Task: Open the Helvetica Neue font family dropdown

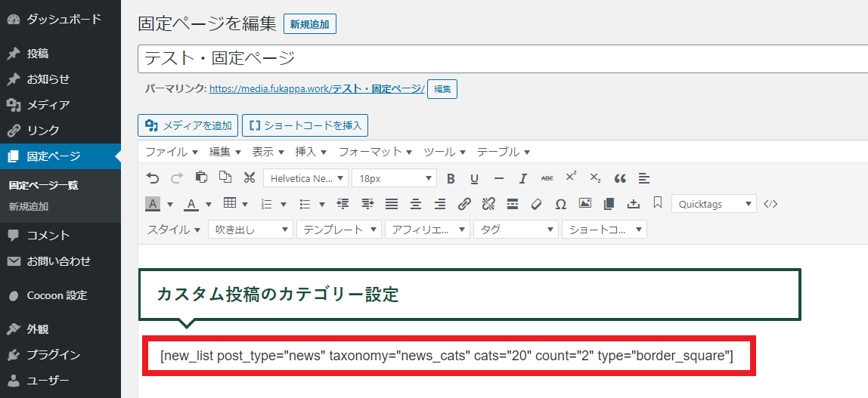Action: 305,178
